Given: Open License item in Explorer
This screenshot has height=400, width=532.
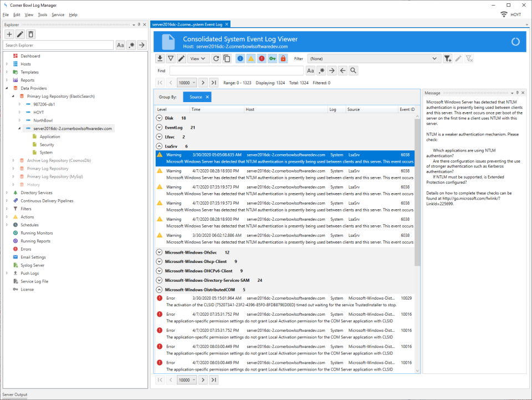Looking at the screenshot, I should [x=27, y=289].
